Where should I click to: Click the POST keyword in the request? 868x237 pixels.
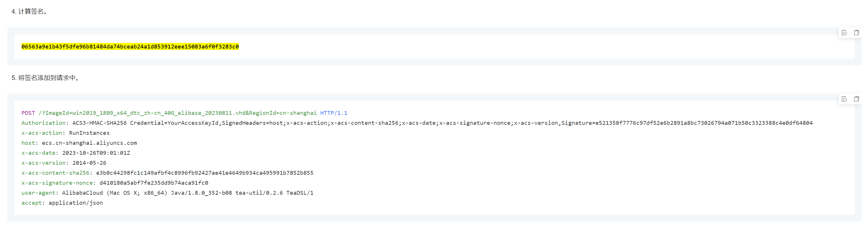click(x=28, y=113)
